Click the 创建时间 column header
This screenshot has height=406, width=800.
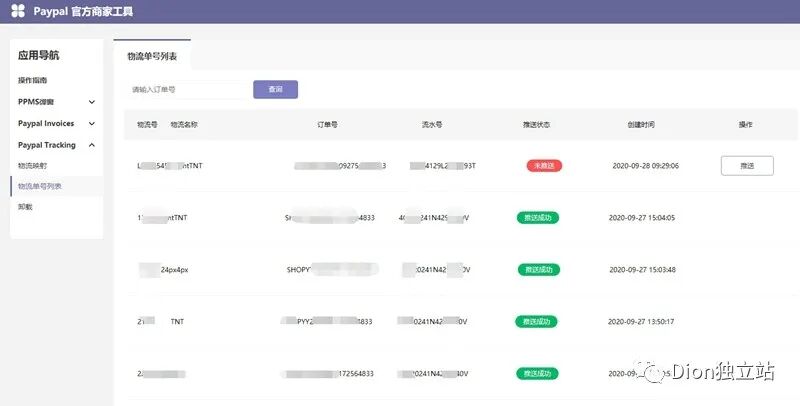(641, 124)
